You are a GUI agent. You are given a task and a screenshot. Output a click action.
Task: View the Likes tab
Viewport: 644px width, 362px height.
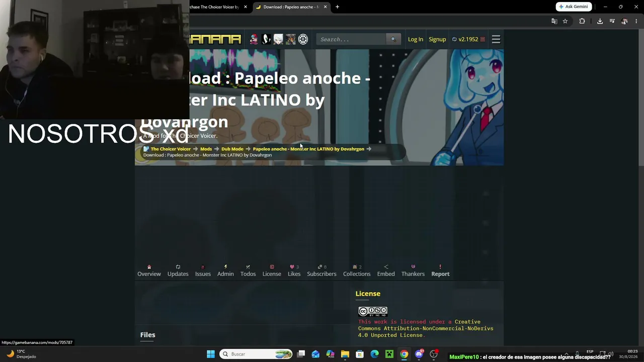[294, 270]
